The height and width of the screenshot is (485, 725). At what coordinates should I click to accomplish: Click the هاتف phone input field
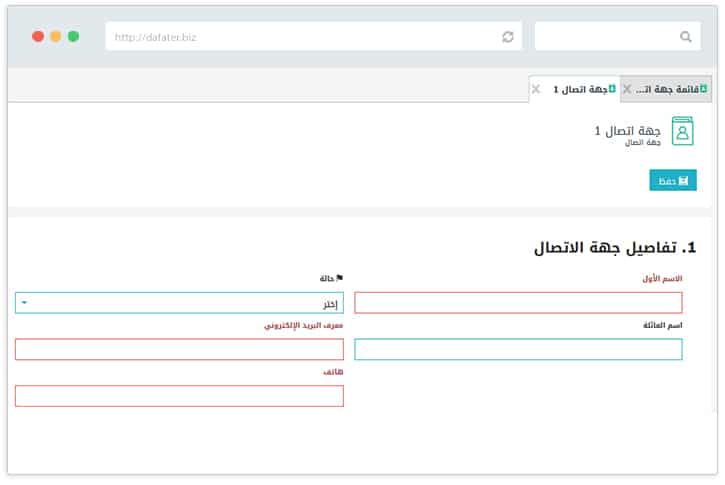point(179,396)
